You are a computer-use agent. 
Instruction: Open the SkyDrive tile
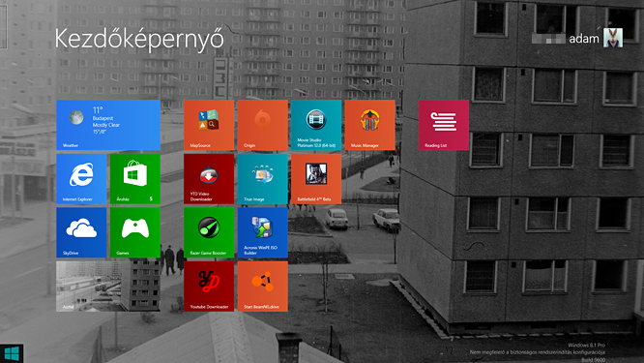click(81, 232)
